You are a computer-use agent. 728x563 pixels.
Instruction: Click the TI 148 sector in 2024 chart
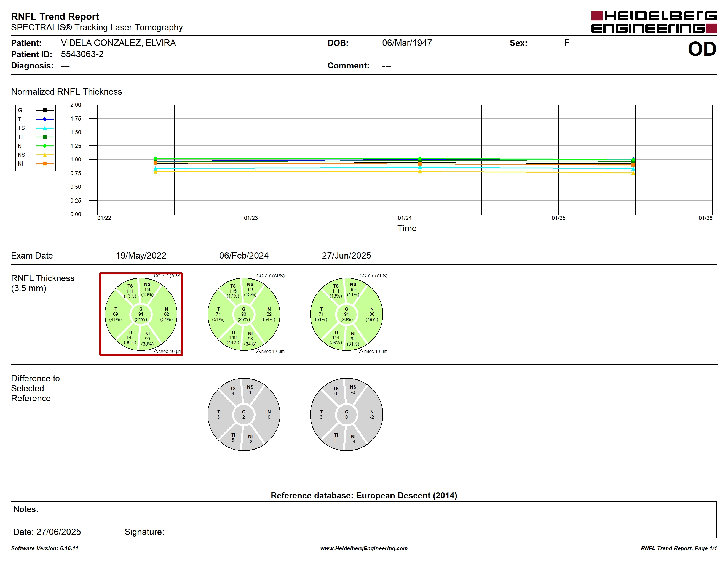coord(233,337)
